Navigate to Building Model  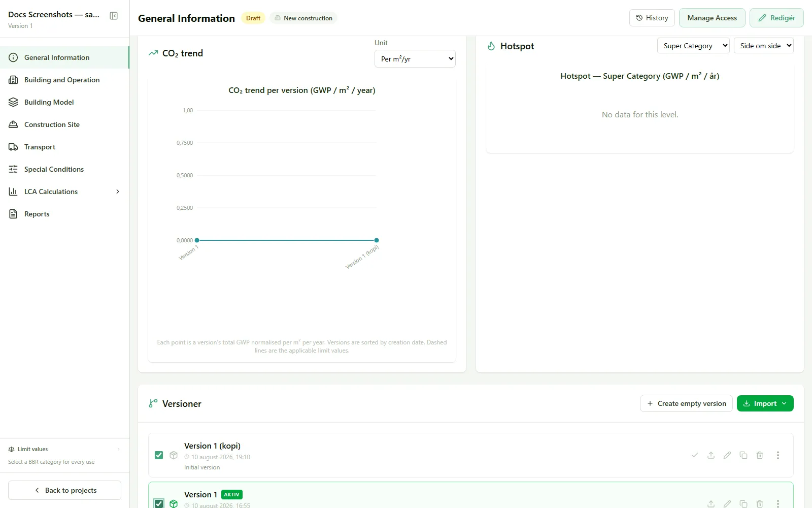pyautogui.click(x=64, y=102)
